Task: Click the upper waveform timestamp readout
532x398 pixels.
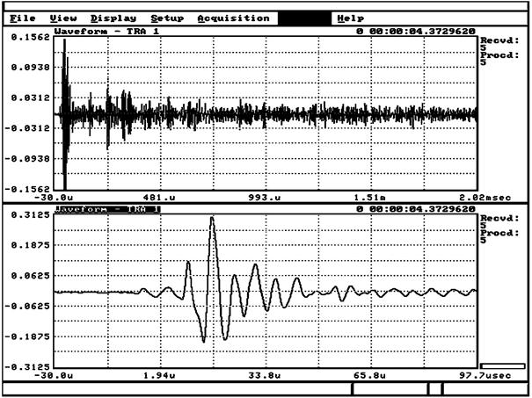Action: click(416, 31)
